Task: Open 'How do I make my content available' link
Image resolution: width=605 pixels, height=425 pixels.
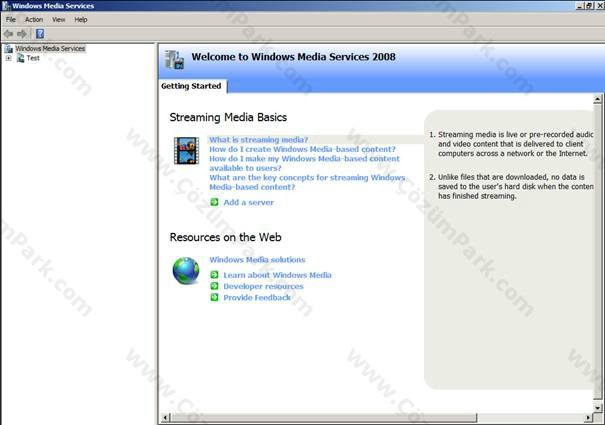Action: click(304, 163)
